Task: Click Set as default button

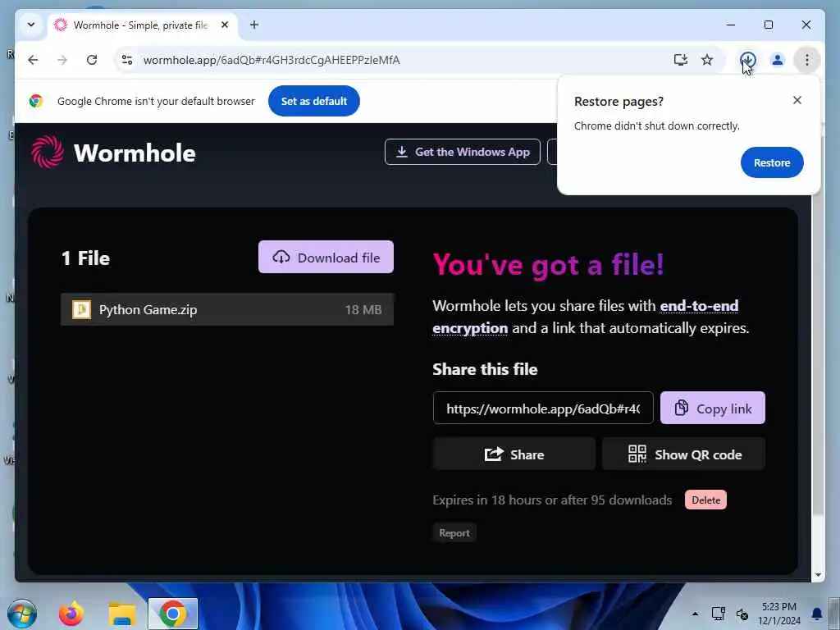Action: point(314,101)
